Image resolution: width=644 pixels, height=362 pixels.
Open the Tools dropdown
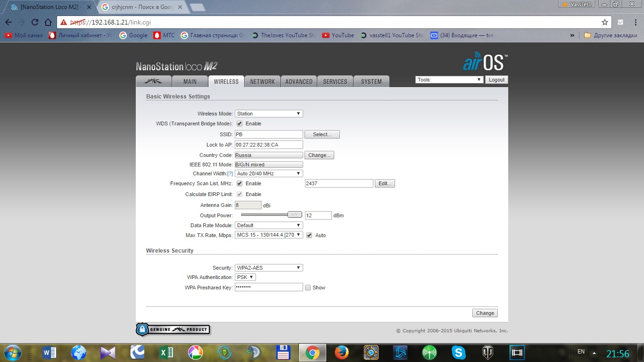pyautogui.click(x=449, y=80)
